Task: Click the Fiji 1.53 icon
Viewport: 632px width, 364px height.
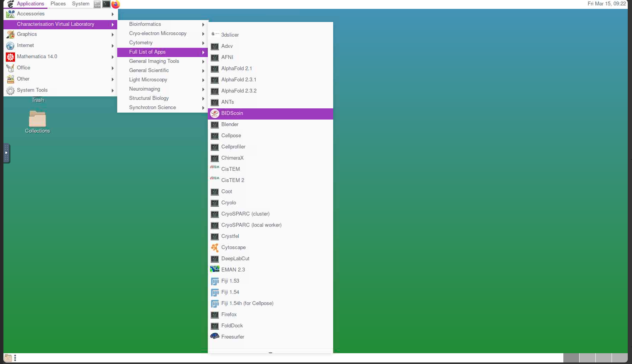Action: 215,281
